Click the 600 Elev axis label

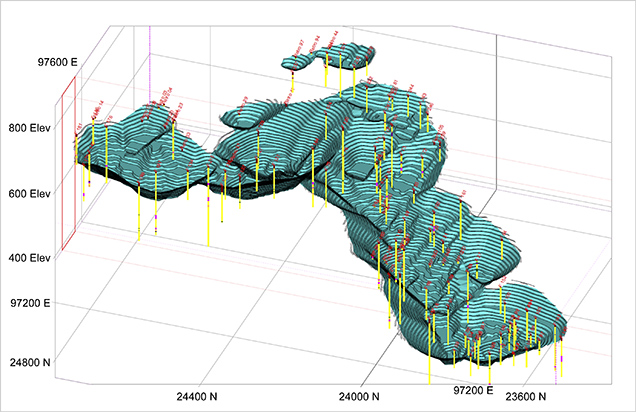coord(30,193)
